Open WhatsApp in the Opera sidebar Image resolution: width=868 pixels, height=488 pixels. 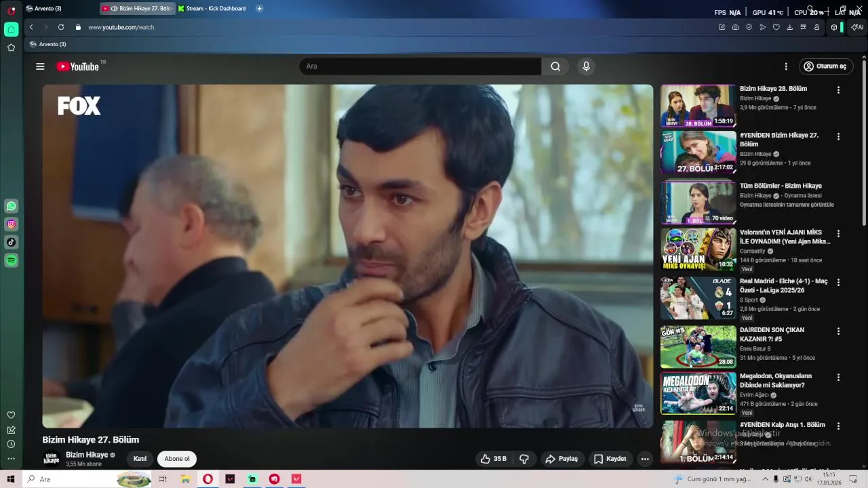(x=12, y=206)
